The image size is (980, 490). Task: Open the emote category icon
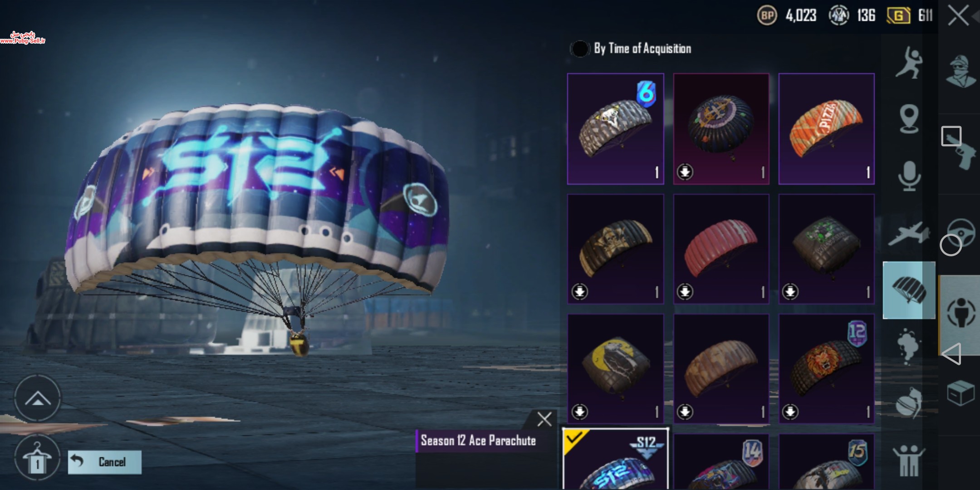(909, 63)
